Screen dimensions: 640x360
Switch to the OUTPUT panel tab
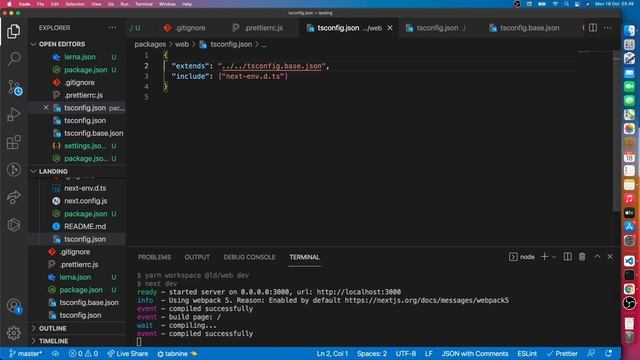point(197,257)
